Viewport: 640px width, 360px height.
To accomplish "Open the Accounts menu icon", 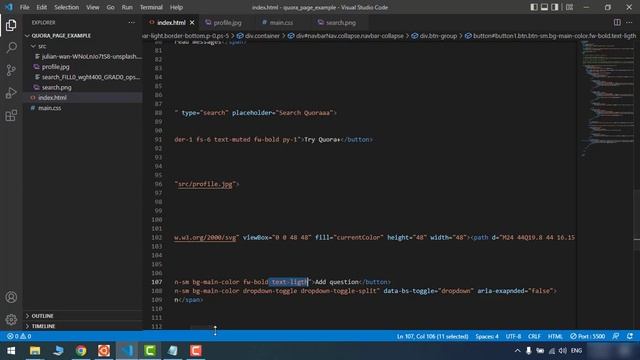I will pos(11,297).
